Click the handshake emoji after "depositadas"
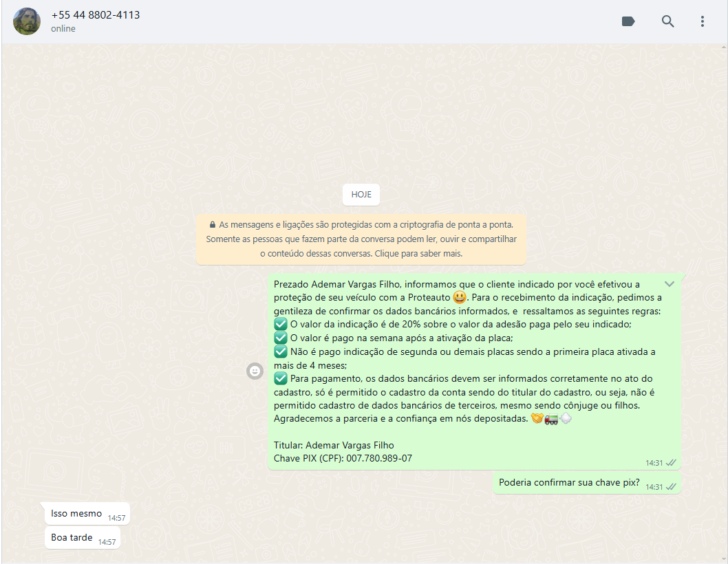728x564 pixels. (537, 419)
